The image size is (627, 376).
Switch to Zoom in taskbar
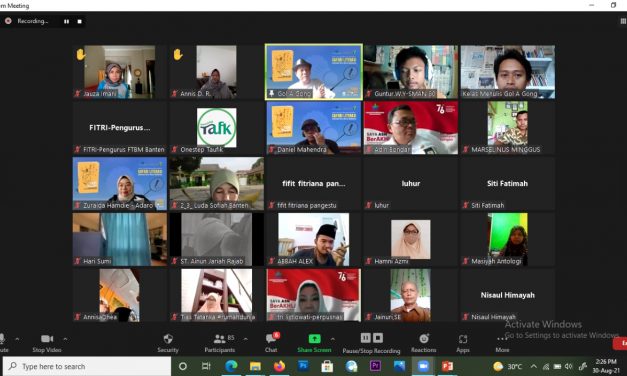click(423, 366)
